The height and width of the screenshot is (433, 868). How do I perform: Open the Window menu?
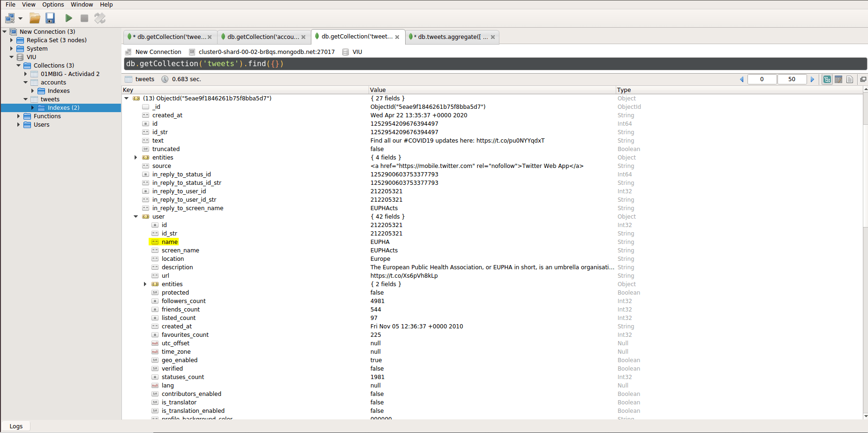point(82,4)
